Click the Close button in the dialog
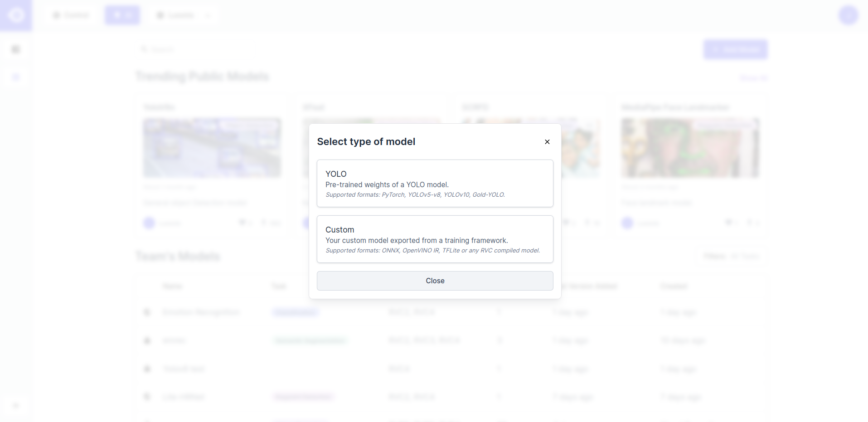868x422 pixels. [x=435, y=281]
